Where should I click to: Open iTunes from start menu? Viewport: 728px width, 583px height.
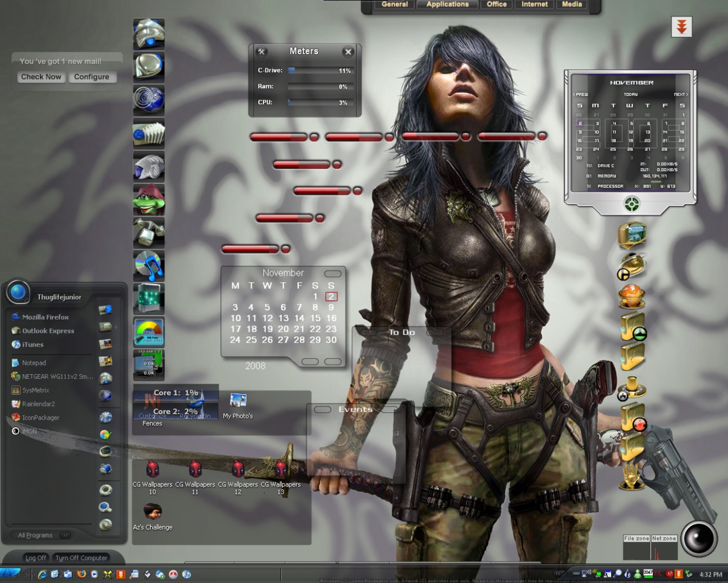(28, 345)
